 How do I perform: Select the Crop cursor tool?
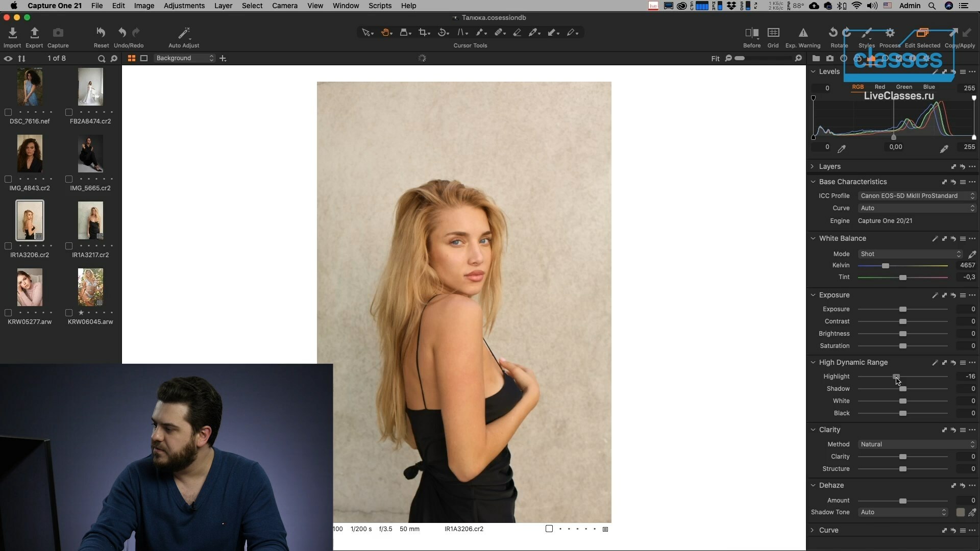pyautogui.click(x=423, y=33)
